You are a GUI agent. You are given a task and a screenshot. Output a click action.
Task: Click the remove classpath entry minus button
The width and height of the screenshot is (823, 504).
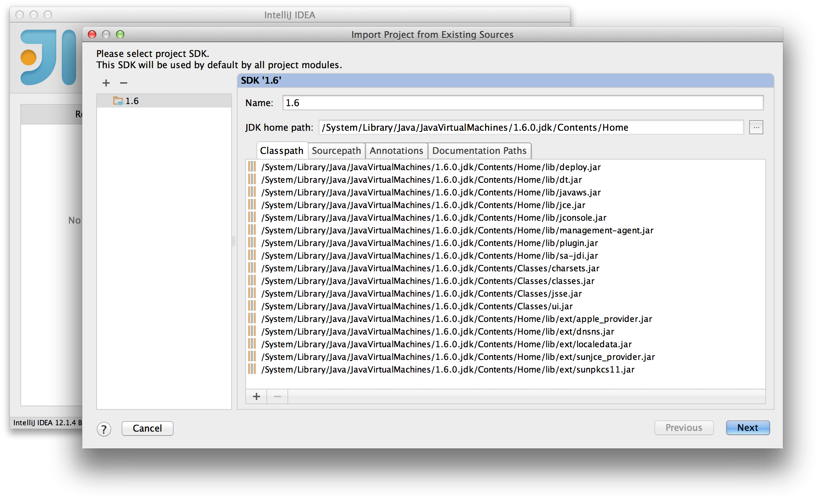[277, 396]
